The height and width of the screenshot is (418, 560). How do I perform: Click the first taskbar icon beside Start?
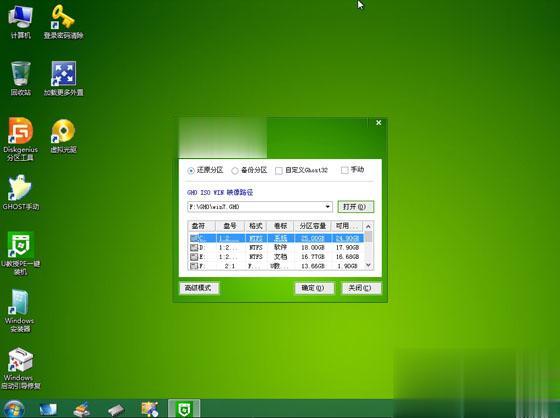click(x=48, y=409)
